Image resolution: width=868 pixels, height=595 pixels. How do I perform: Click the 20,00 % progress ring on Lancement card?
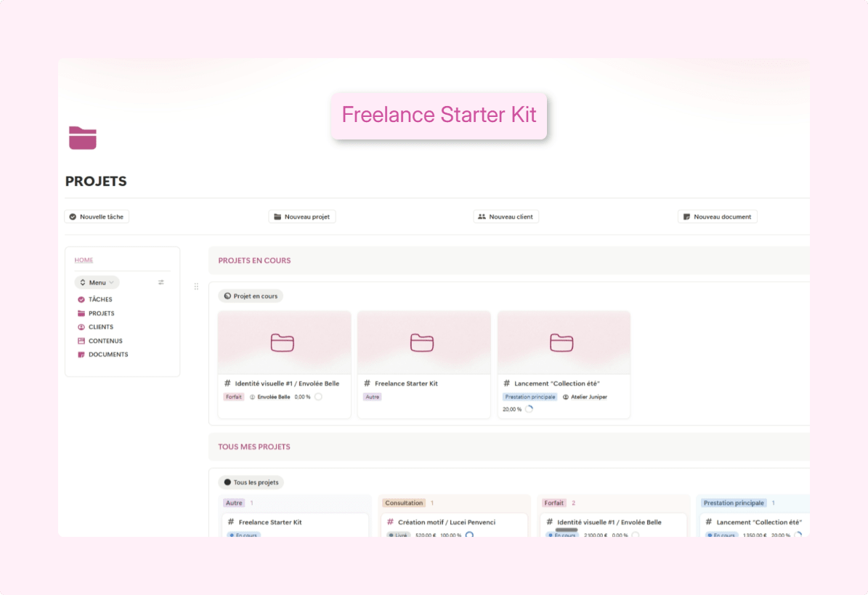[x=530, y=410]
